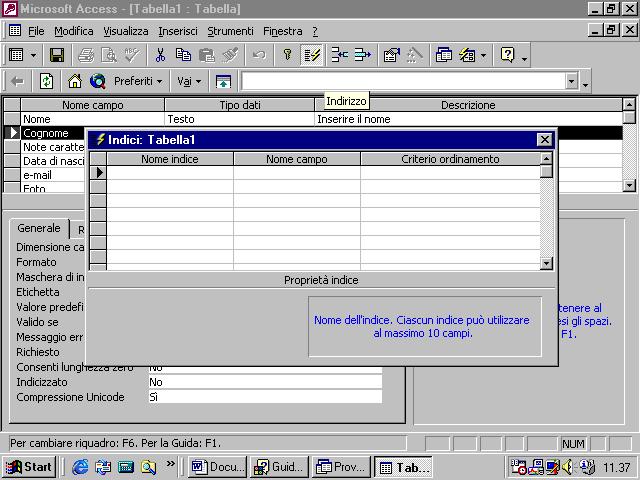The image size is (640, 480).
Task: Toggle the Indexes toolbar button
Action: tap(312, 55)
